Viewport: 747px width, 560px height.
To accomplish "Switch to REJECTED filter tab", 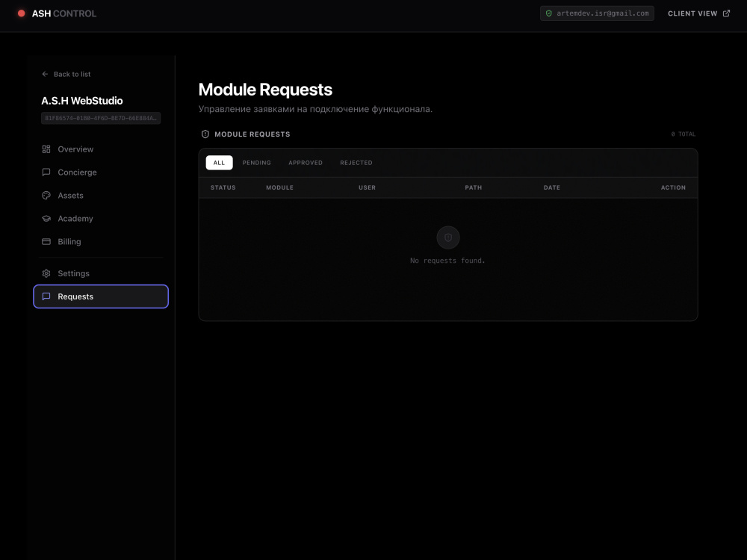I will pyautogui.click(x=356, y=163).
